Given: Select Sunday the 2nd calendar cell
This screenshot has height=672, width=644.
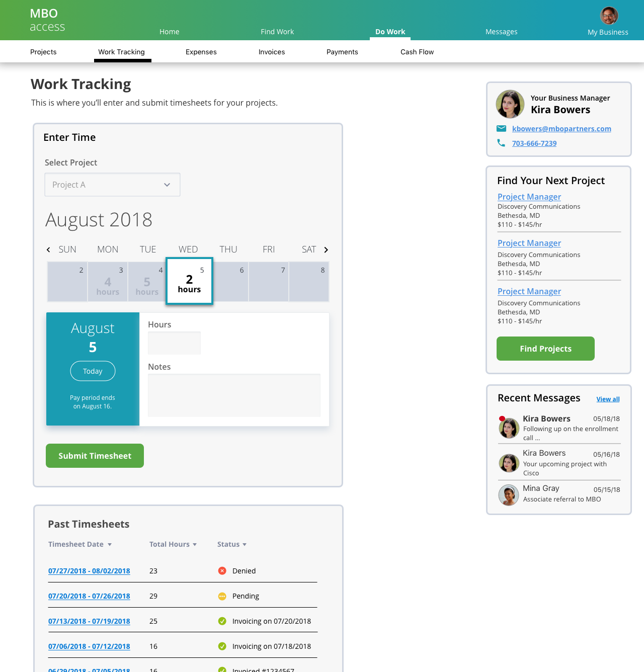Looking at the screenshot, I should point(67,282).
